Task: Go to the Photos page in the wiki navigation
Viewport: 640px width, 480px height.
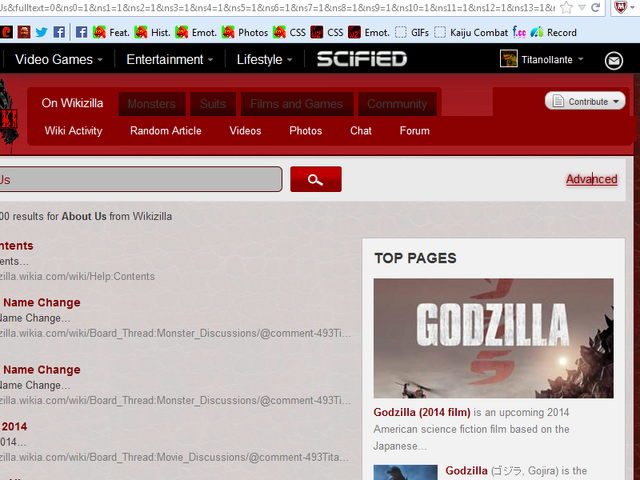Action: click(306, 131)
